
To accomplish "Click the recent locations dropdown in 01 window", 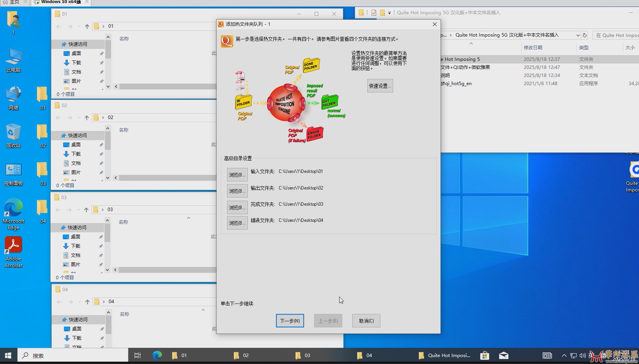I will [x=79, y=26].
